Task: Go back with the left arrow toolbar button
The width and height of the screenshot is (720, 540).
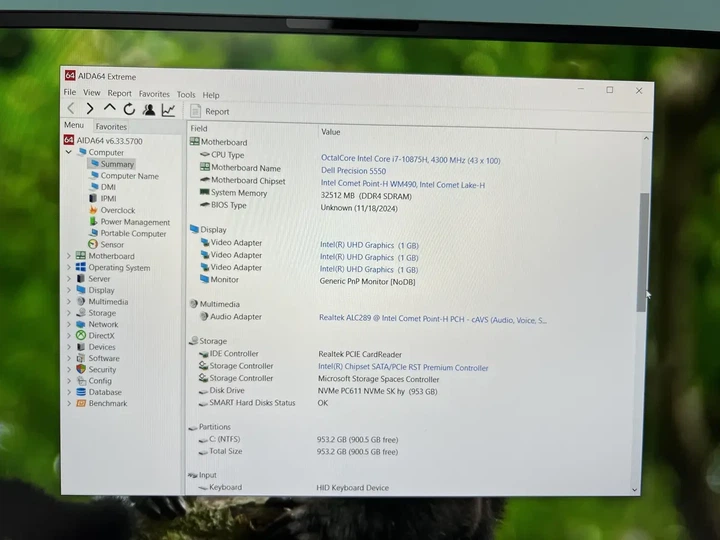Action: 71,108
